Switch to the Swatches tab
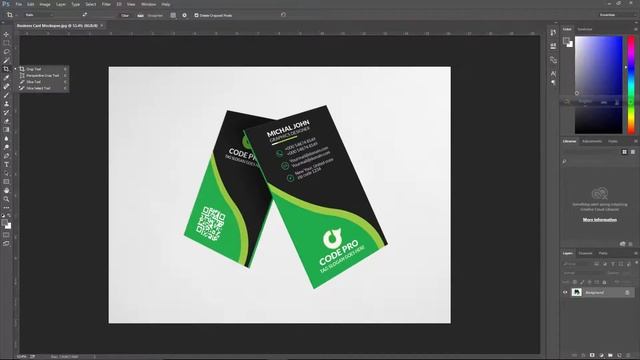This screenshot has width=640, height=360. coord(584,29)
